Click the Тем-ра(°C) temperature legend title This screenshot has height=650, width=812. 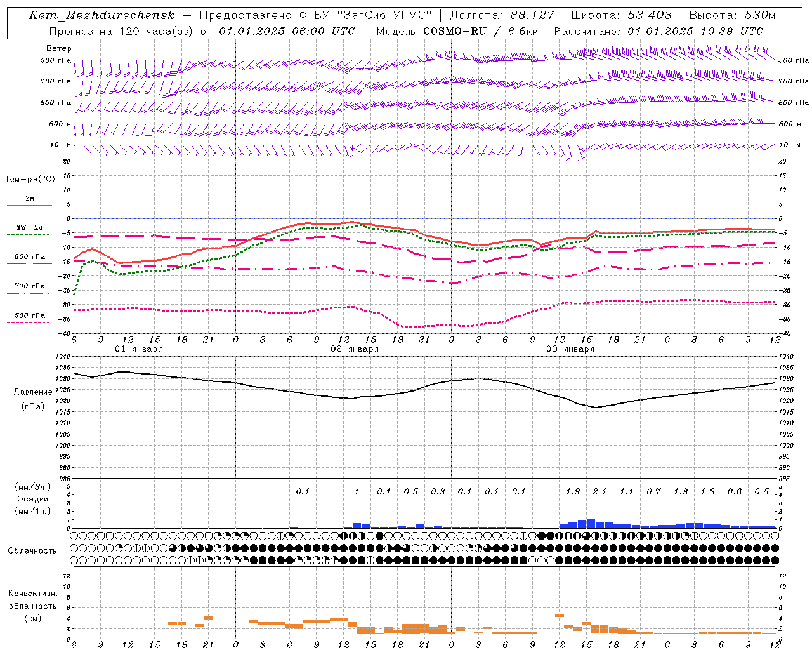pyautogui.click(x=30, y=180)
